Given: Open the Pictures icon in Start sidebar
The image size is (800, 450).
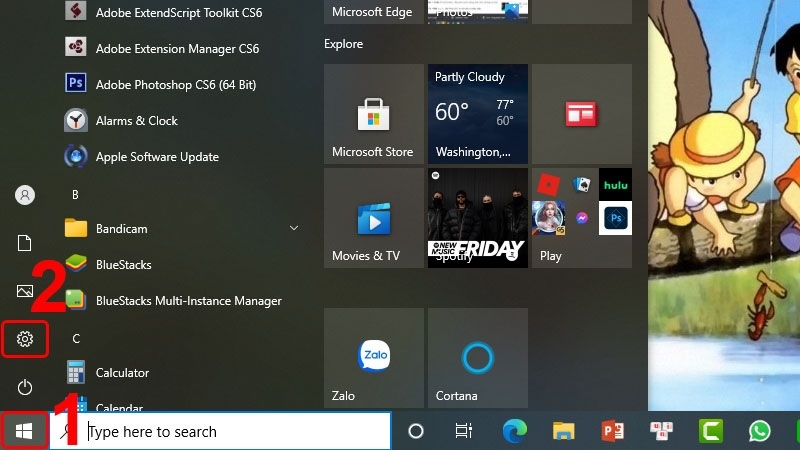Looking at the screenshot, I should pyautogui.click(x=24, y=291).
